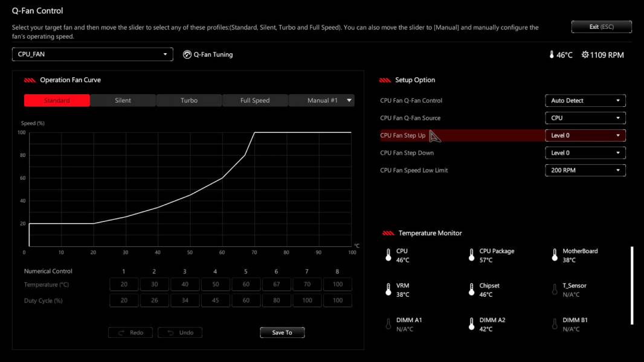
Task: Click Temperature field for point 2
Action: pyautogui.click(x=155, y=284)
